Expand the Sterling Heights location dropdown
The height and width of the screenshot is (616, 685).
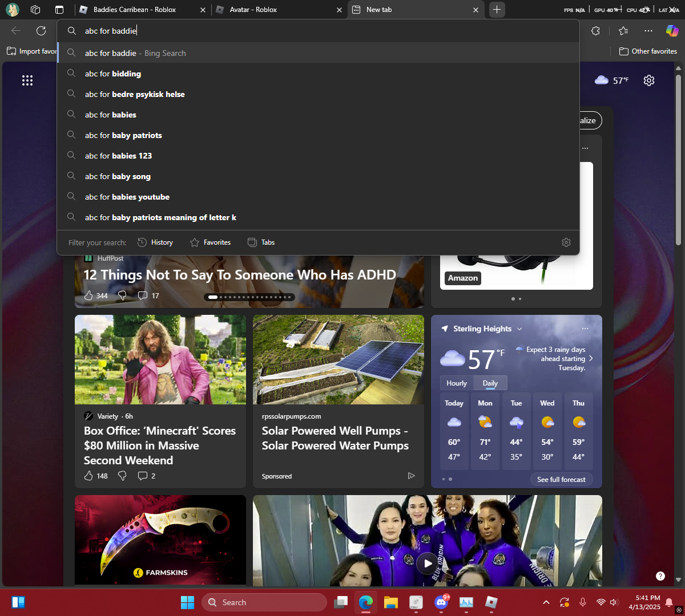519,329
